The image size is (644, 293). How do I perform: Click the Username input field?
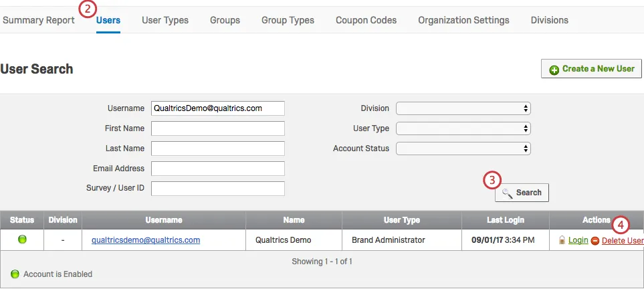pos(218,108)
